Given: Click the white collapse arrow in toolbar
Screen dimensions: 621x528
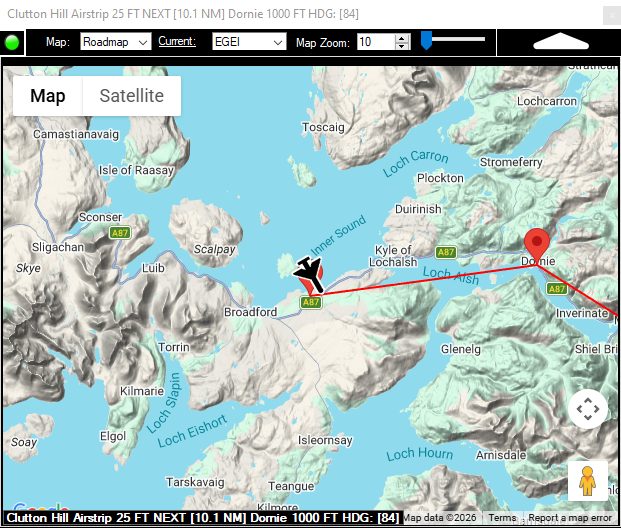Looking at the screenshot, I should tap(560, 41).
